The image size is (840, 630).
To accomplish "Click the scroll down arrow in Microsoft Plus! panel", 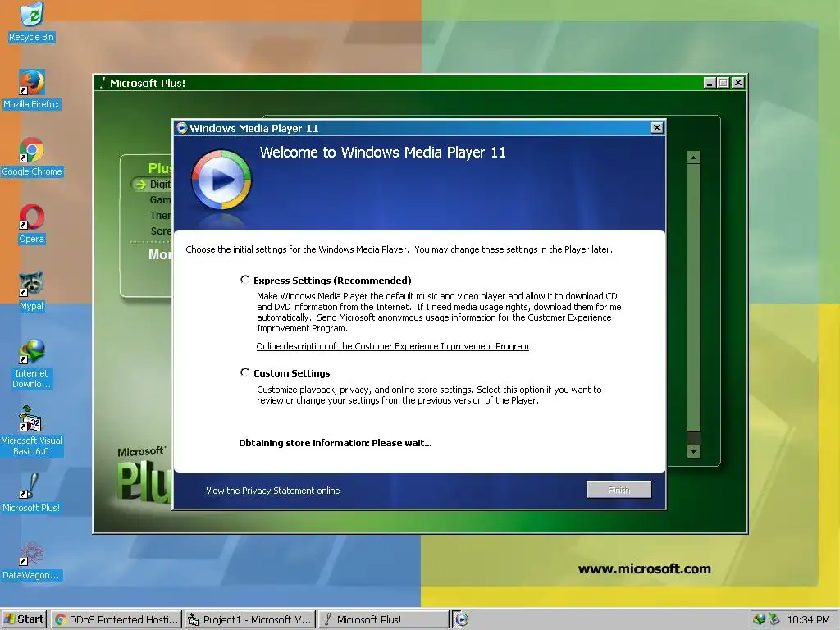I will tap(693, 452).
